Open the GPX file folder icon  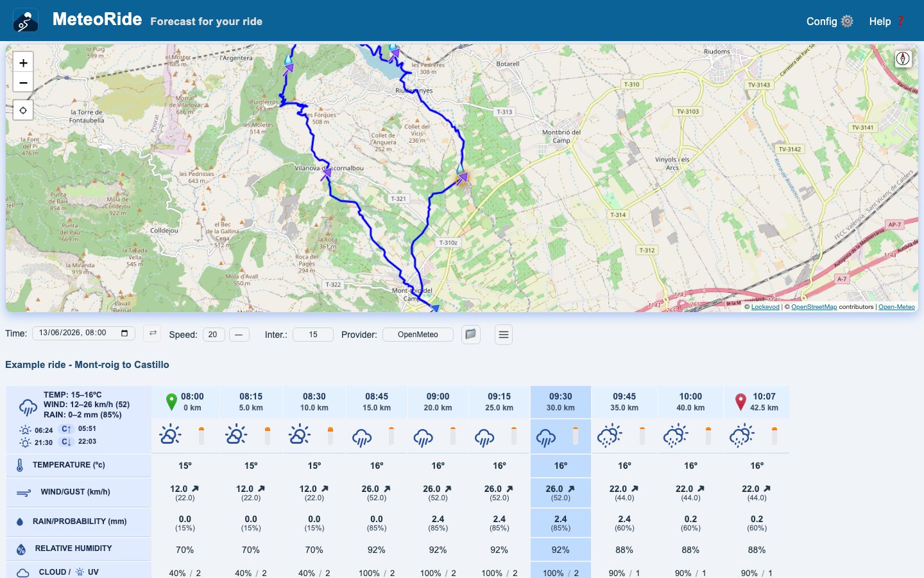[471, 334]
